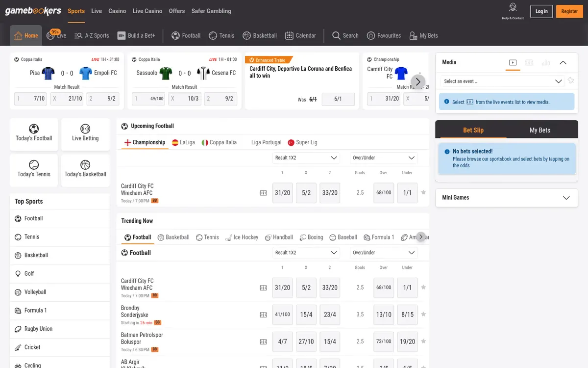Image resolution: width=588 pixels, height=368 pixels.
Task: Open Select an event dropdown
Action: coord(503,81)
